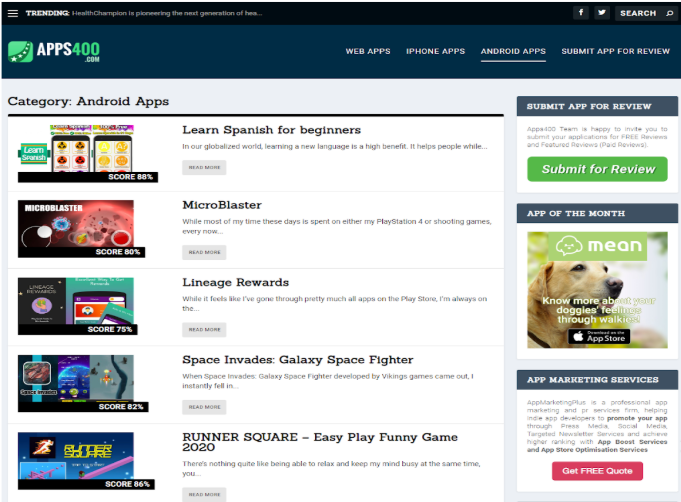
Task: Go to iPhone Apps section
Action: pos(435,51)
